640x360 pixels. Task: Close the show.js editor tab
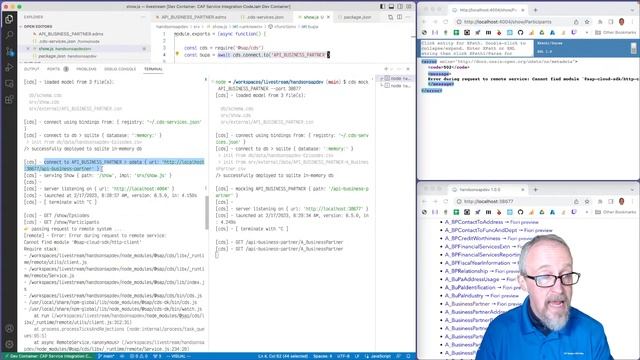[x=328, y=17]
